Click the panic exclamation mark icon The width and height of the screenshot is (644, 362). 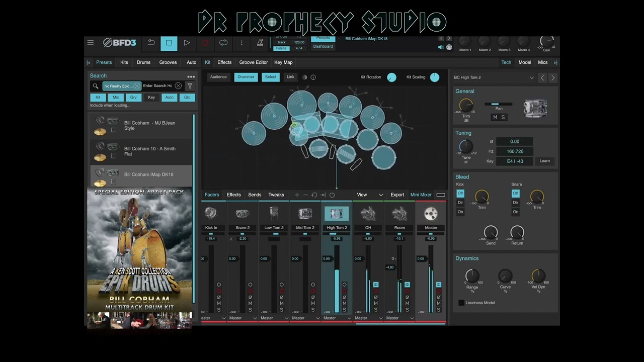242,43
